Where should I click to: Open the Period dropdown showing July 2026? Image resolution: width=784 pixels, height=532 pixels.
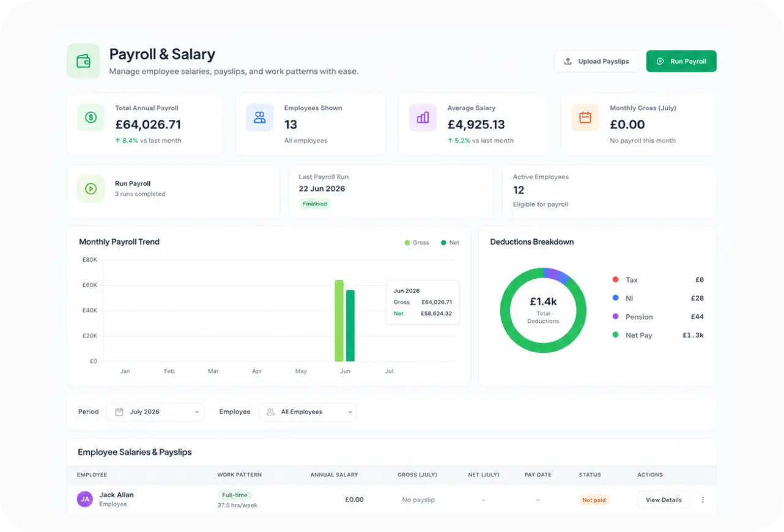coord(155,412)
